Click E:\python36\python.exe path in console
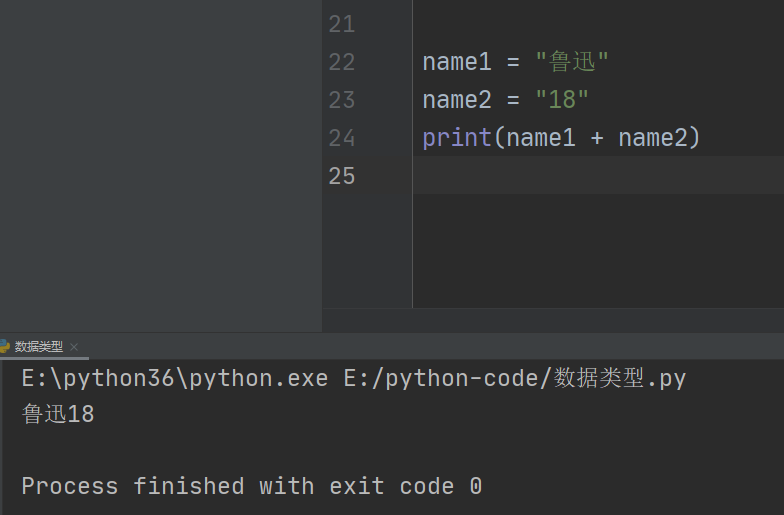The width and height of the screenshot is (784, 515). [x=174, y=379]
